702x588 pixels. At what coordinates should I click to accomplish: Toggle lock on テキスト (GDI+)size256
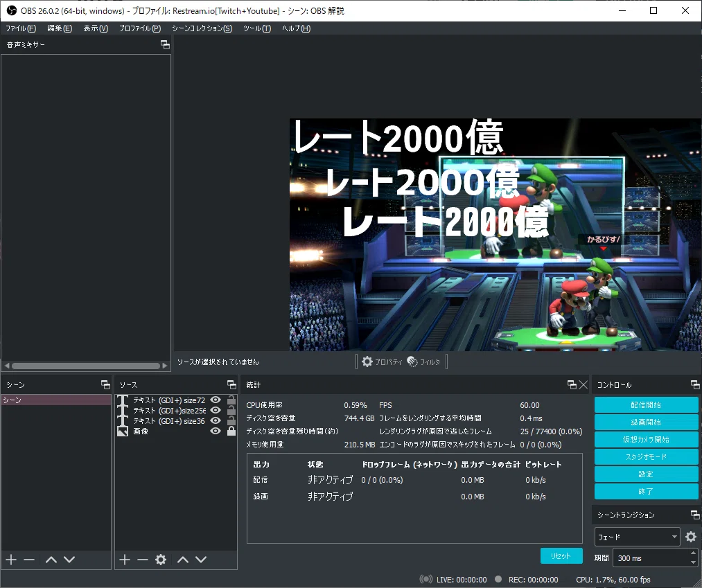pos(231,410)
